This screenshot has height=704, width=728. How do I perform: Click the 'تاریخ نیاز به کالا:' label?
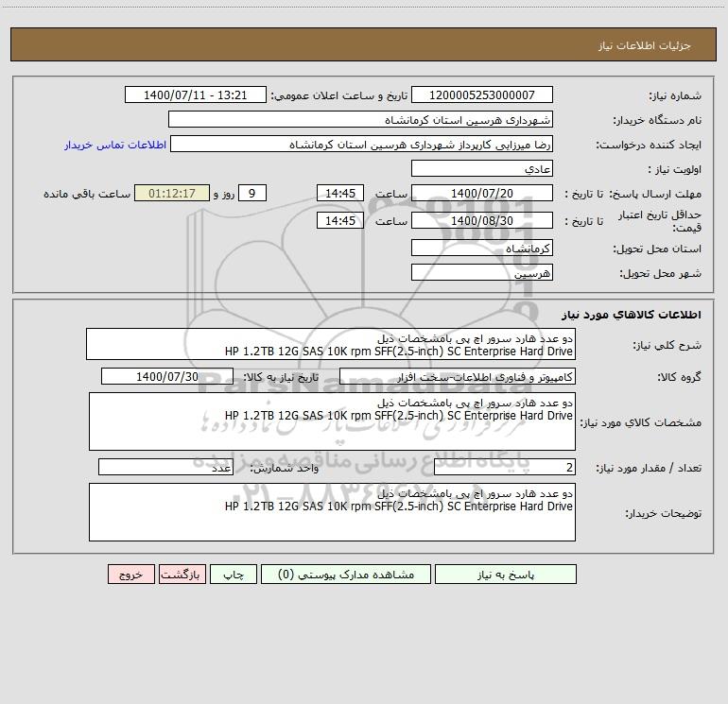(281, 377)
